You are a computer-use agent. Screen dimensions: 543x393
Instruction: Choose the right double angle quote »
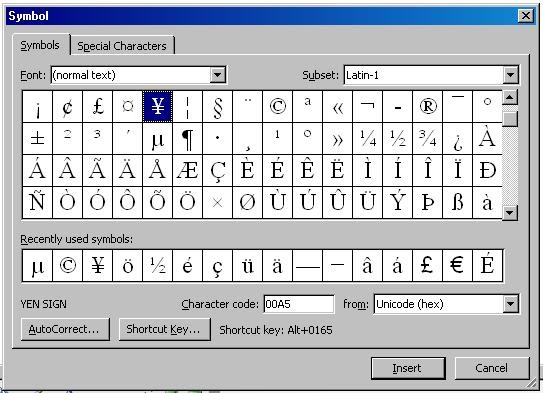(x=338, y=139)
